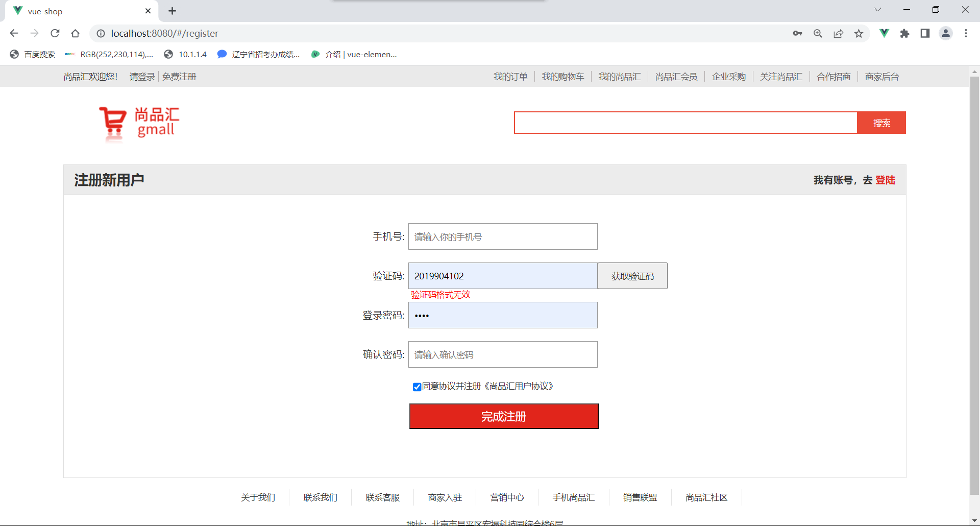
Task: Click the zoom magnifier icon in address bar
Action: [818, 33]
